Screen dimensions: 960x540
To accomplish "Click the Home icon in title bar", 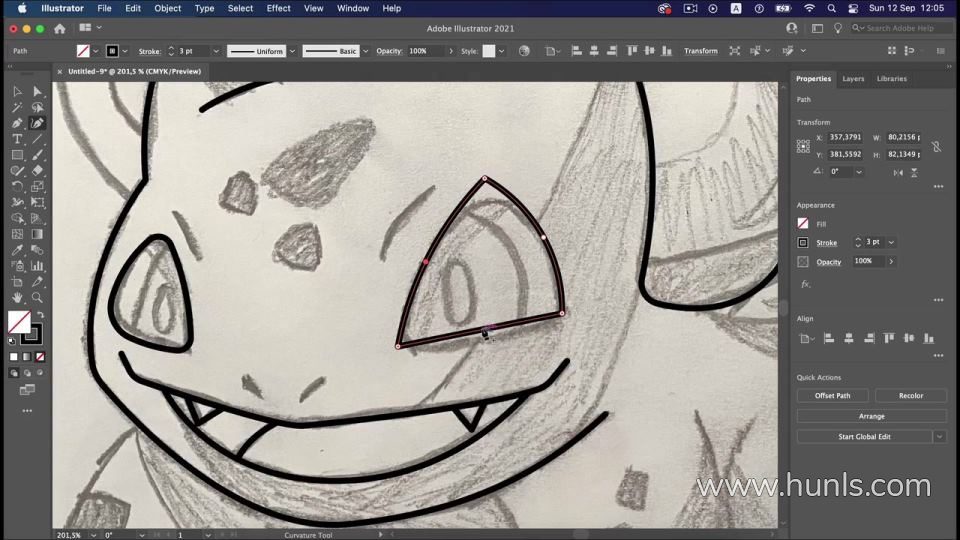I will coord(59,28).
